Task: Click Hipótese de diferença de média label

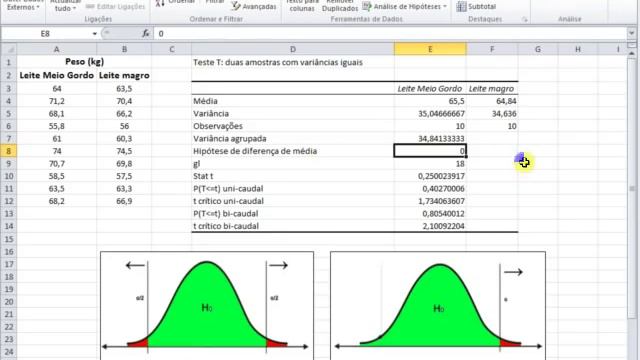Action: pyautogui.click(x=255, y=151)
